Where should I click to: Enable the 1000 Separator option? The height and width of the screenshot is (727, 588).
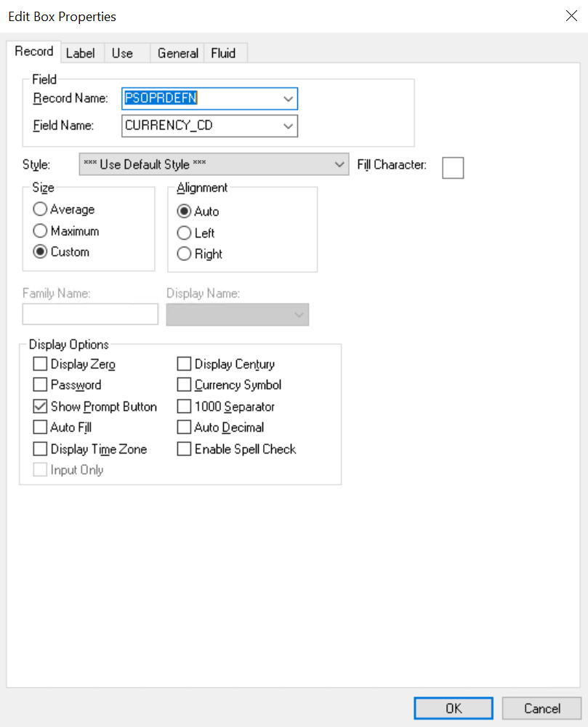(184, 406)
